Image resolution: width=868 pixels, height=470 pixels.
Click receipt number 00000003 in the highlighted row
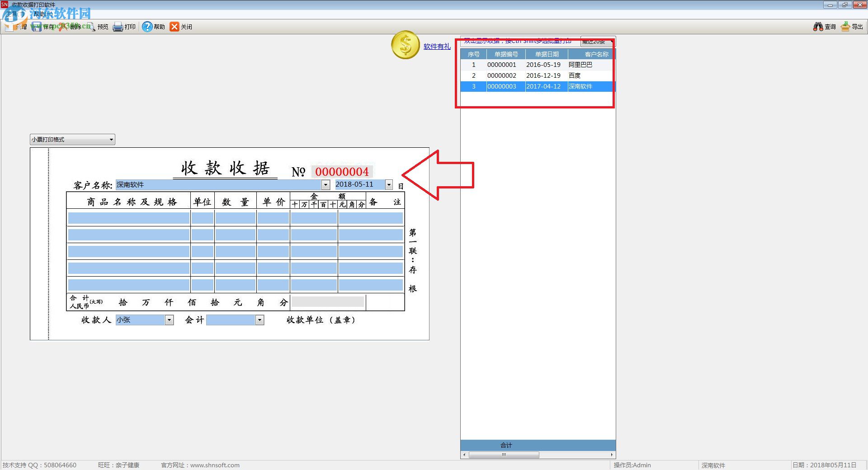pyautogui.click(x=501, y=86)
